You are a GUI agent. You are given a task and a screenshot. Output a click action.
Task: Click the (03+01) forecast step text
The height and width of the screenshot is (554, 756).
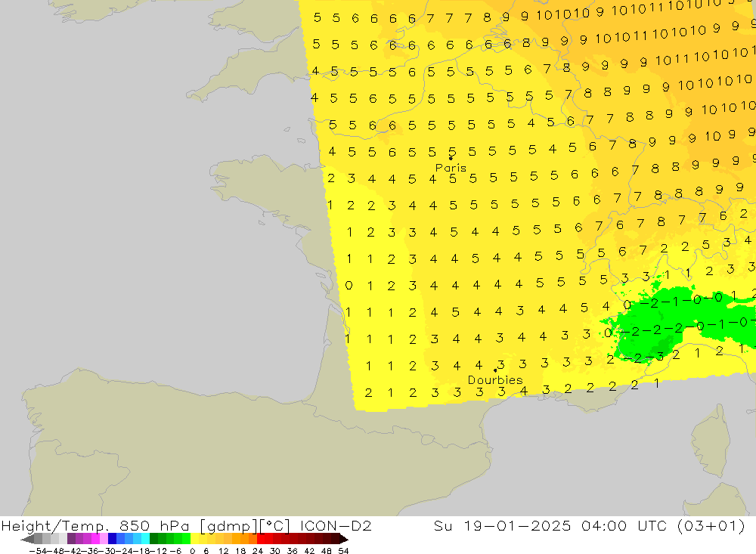(711, 525)
